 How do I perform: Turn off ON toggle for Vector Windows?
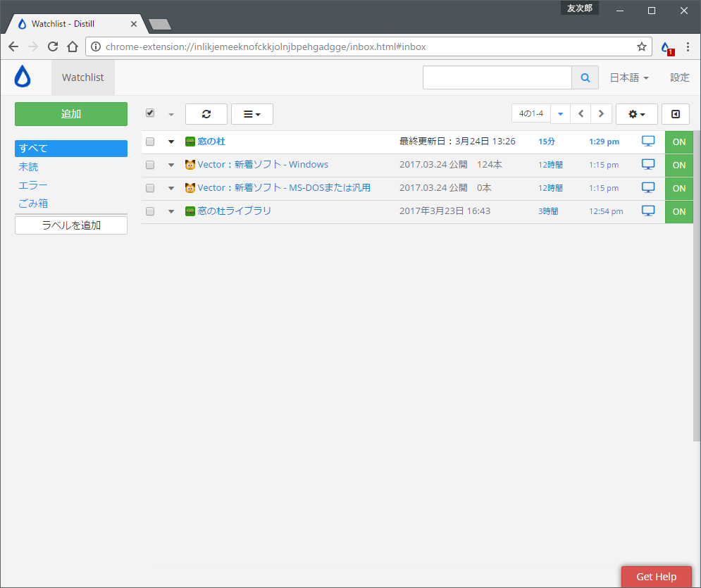[x=678, y=165]
